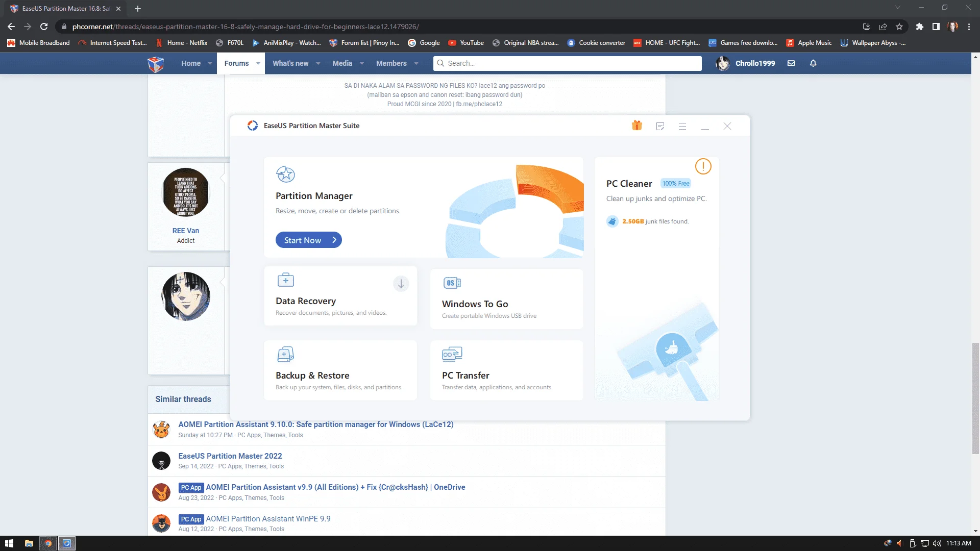The width and height of the screenshot is (980, 551).
Task: Click the forum search input field
Action: [x=568, y=63]
